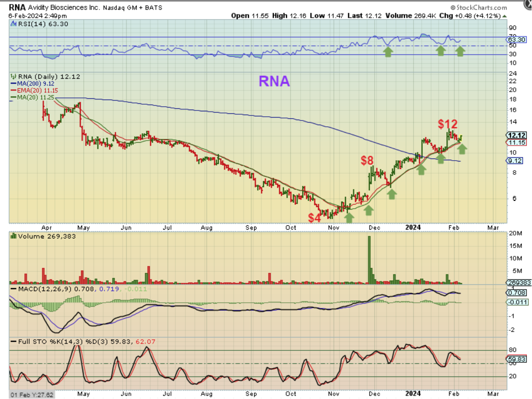
Task: Click the Chg +0.48 (+4.12%) value
Action: pyautogui.click(x=470, y=15)
